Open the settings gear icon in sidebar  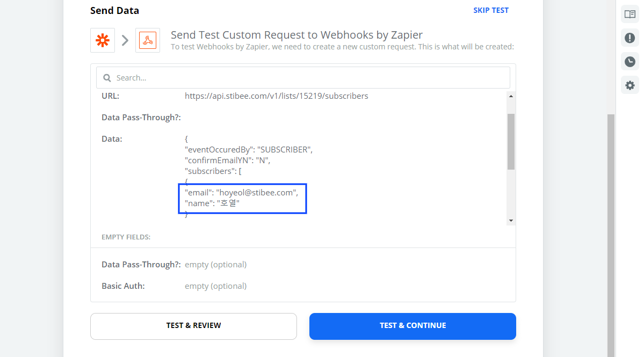point(629,85)
